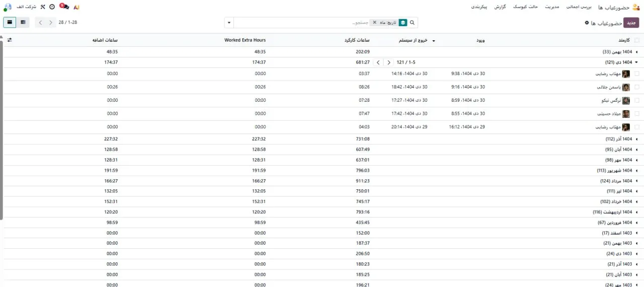Click the search magnifier icon

point(413,23)
